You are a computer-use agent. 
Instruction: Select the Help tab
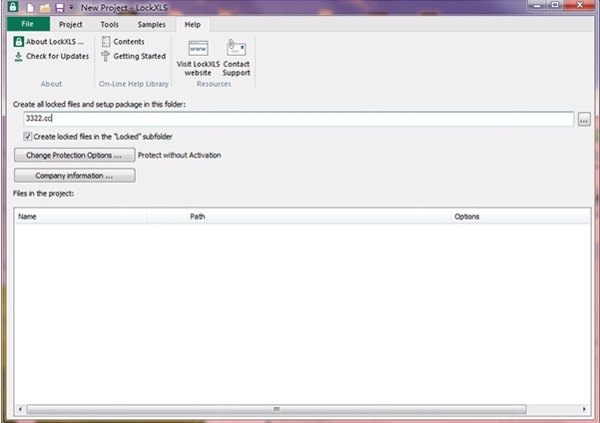coord(192,24)
